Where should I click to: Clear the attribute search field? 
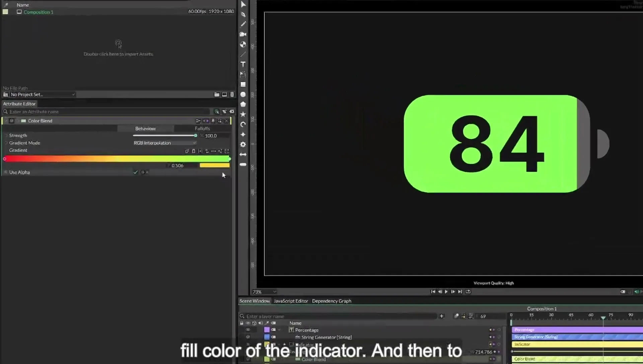pyautogui.click(x=232, y=112)
